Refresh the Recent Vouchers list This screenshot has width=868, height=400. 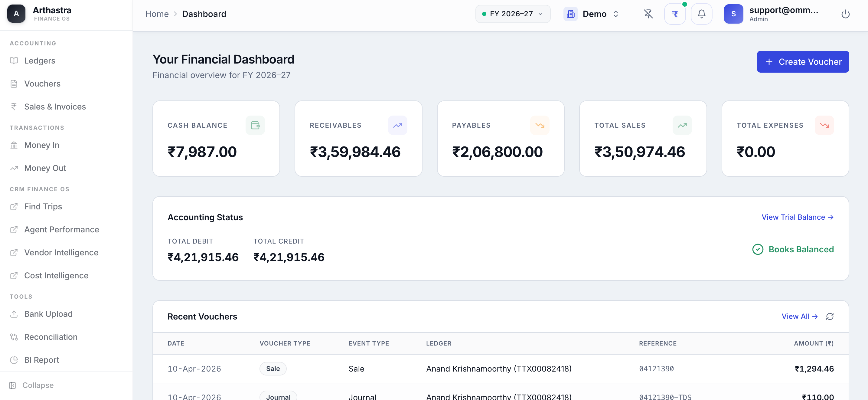(830, 316)
